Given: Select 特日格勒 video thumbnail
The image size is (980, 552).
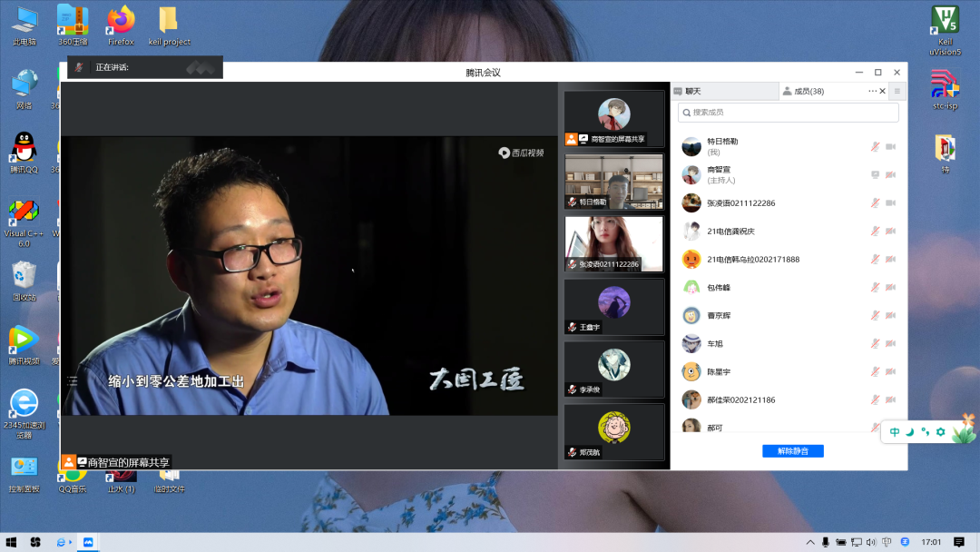Looking at the screenshot, I should (x=613, y=182).
